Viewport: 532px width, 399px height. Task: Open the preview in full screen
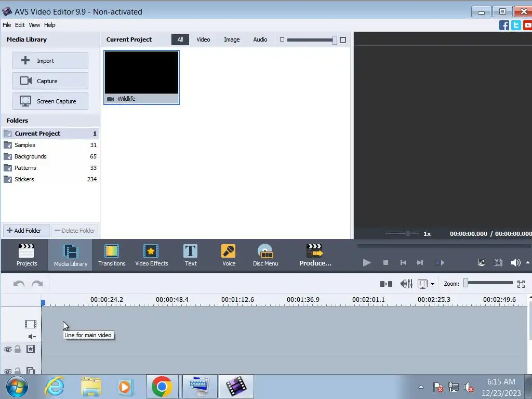[482, 262]
